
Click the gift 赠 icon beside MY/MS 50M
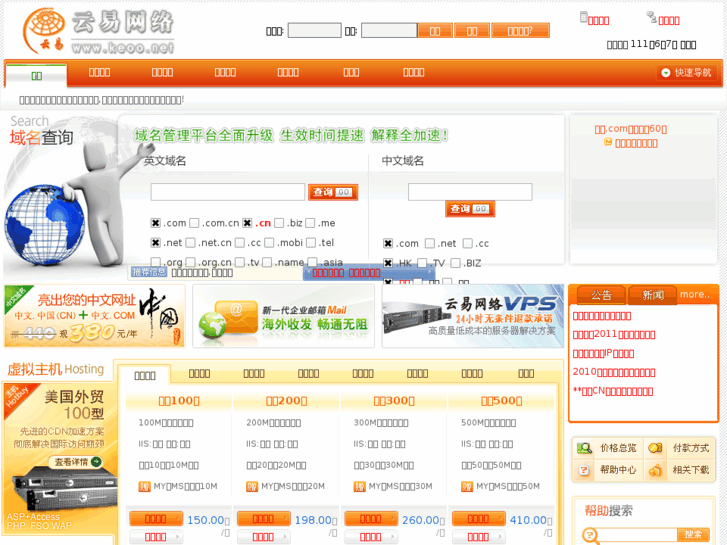coord(467,487)
